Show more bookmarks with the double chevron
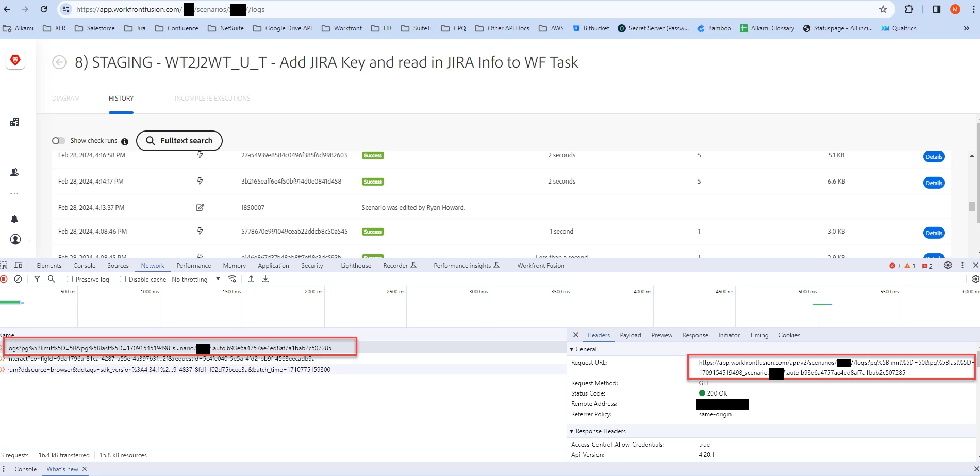The height and width of the screenshot is (476, 980). (x=967, y=28)
